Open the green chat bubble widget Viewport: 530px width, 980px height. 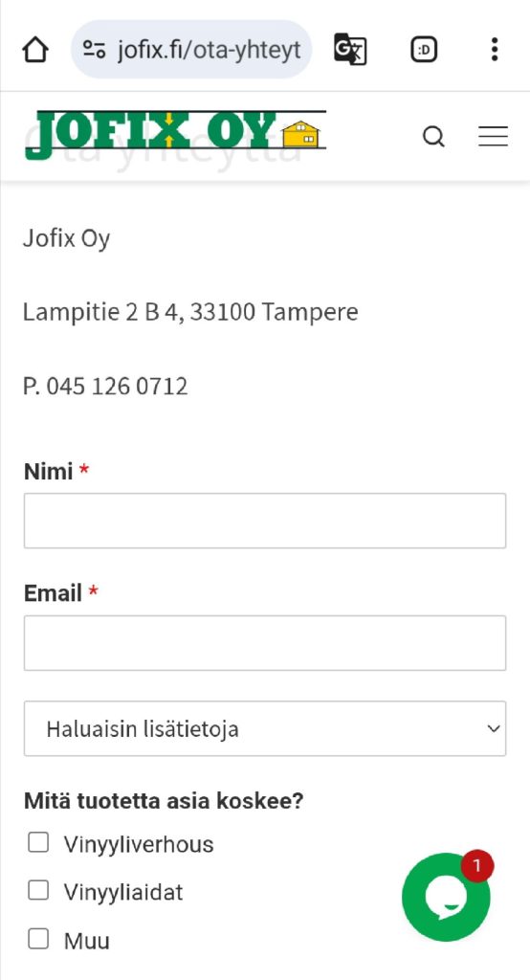coord(446,898)
